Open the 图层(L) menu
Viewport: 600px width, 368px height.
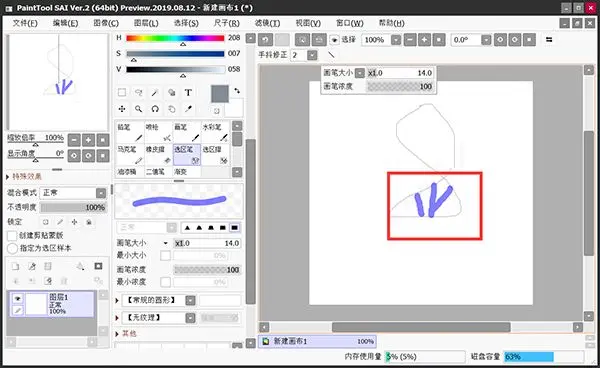[146, 23]
